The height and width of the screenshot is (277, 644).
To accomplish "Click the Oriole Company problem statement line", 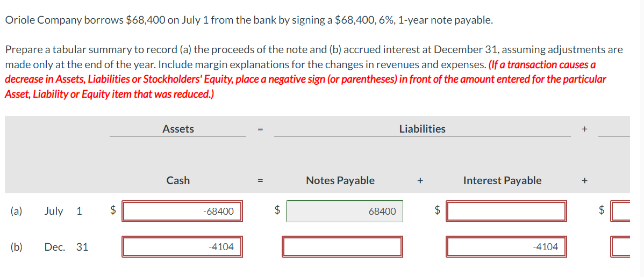I will (248, 20).
